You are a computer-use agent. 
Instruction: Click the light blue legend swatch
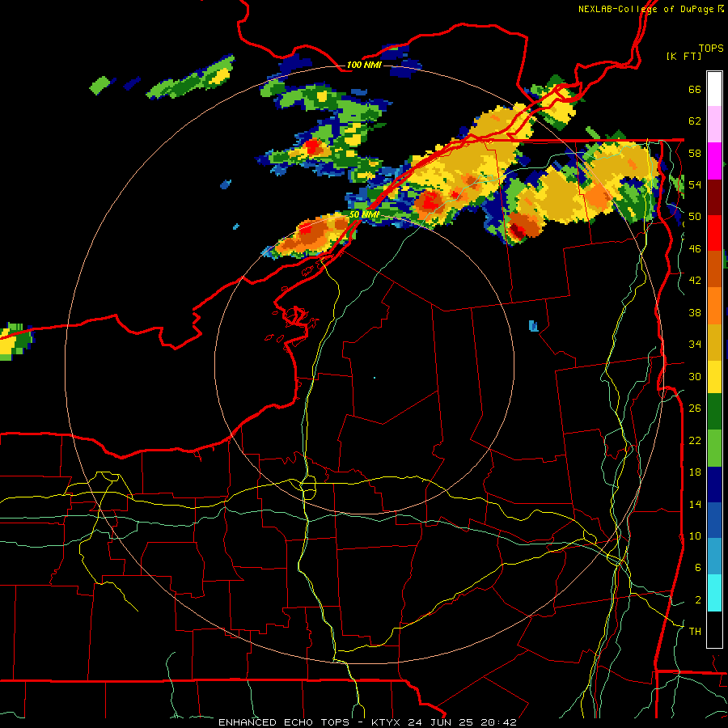714,557
